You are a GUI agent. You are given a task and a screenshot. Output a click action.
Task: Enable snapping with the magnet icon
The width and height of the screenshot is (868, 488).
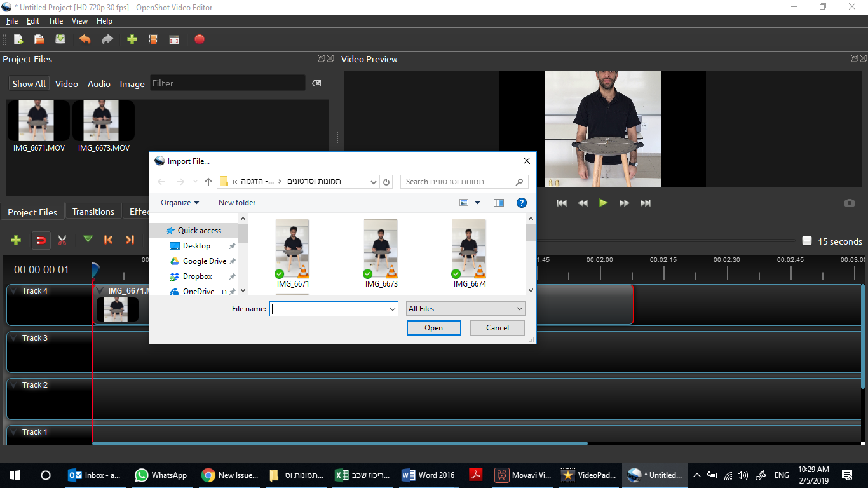[x=41, y=240]
